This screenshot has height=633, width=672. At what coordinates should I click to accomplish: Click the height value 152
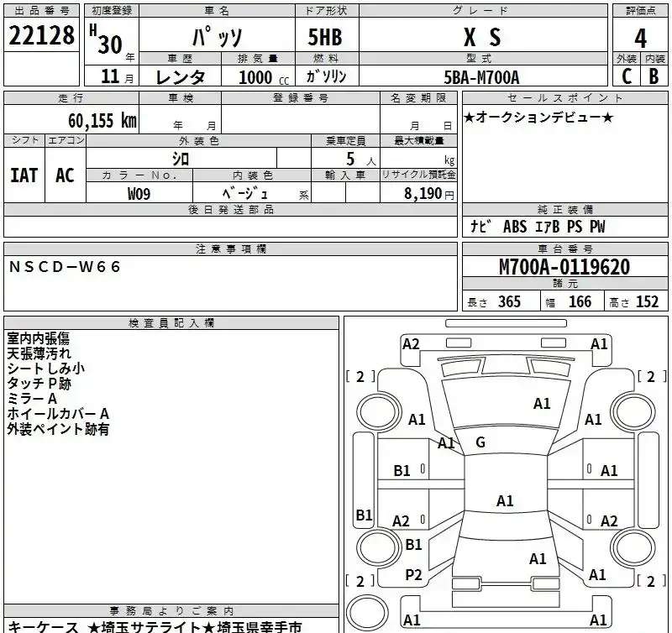point(647,301)
